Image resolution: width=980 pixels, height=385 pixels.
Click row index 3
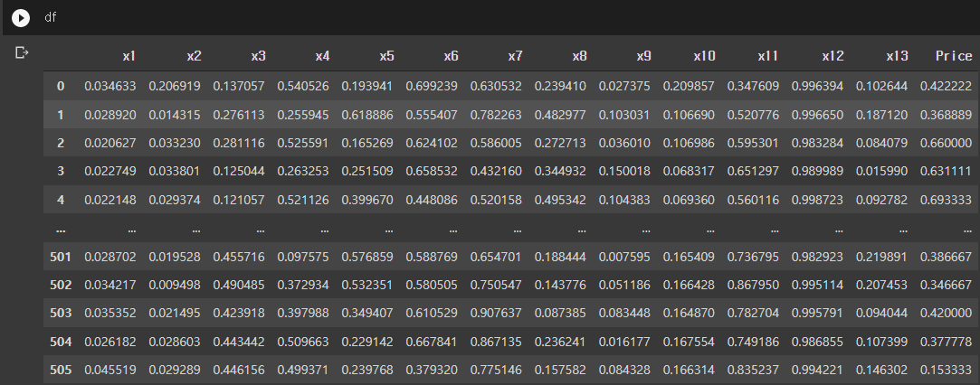pos(61,171)
